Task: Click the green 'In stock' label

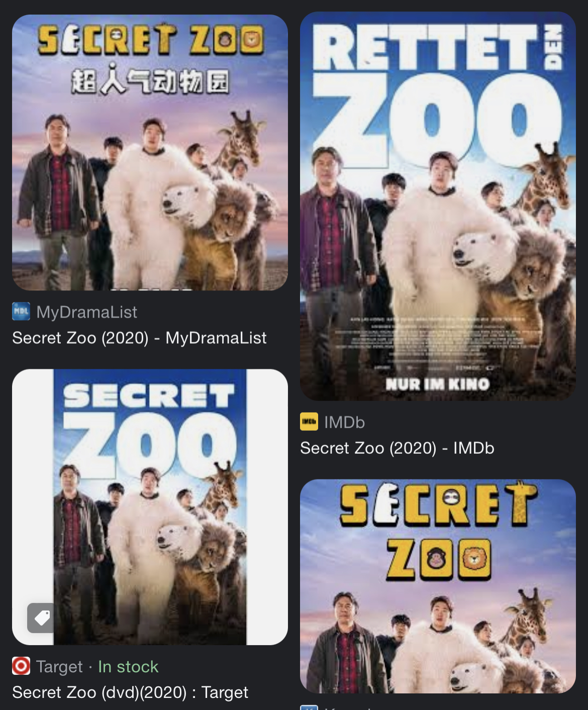Action: 128,666
